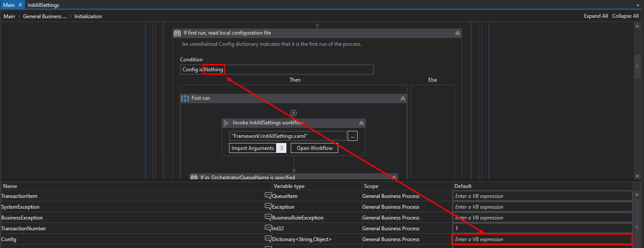This screenshot has height=248, width=644.
Task: Open the InitAllSettings tab
Action: 43,5
